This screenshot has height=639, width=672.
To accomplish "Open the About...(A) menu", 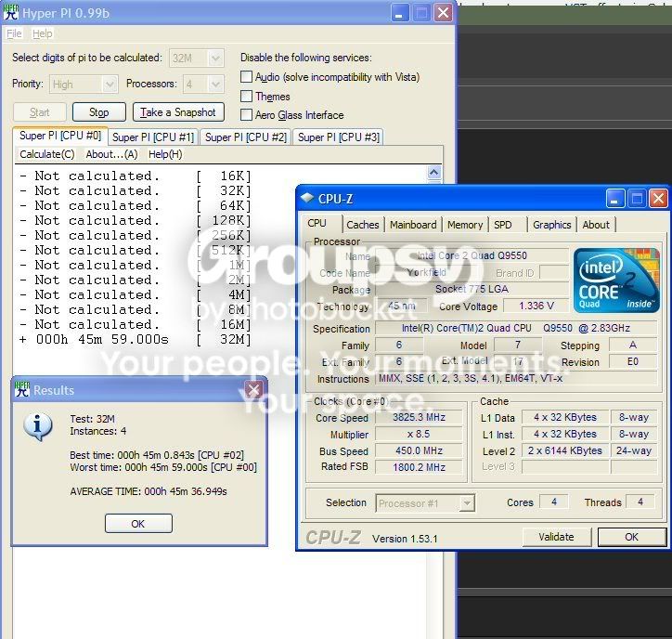I will (x=112, y=154).
